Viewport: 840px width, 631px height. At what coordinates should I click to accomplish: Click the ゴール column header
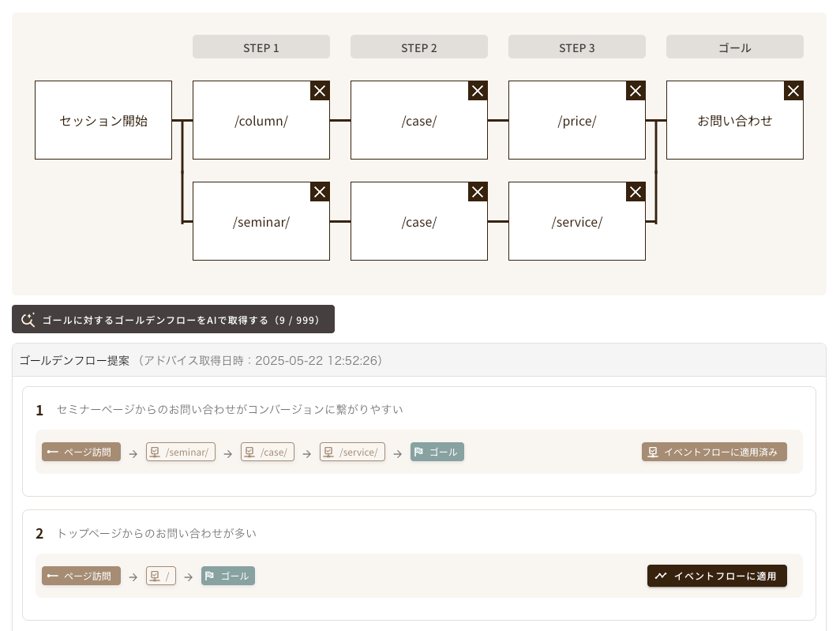[735, 47]
